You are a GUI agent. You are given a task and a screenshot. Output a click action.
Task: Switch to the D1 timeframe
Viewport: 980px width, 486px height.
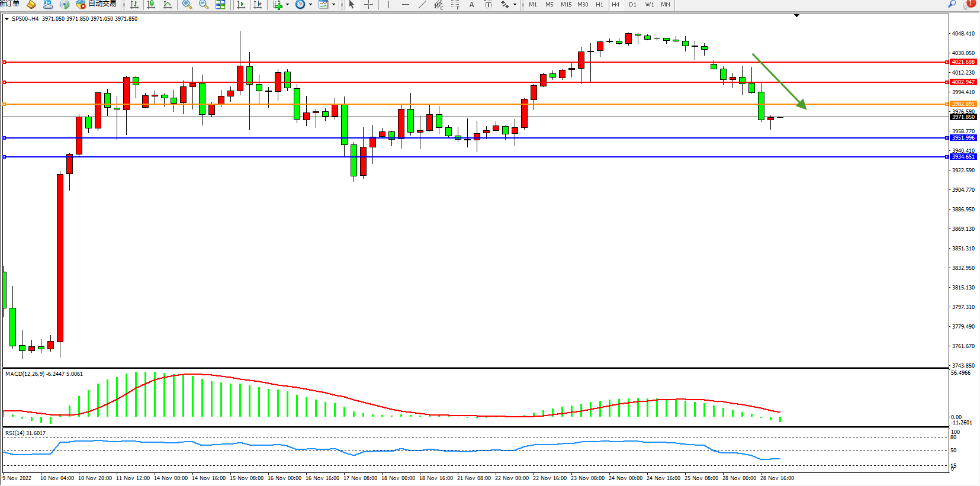[632, 5]
